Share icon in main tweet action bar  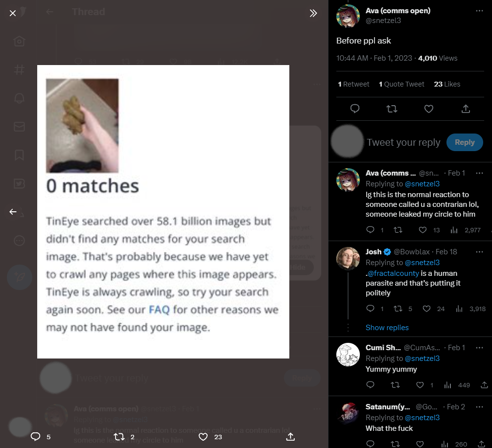[x=466, y=109]
